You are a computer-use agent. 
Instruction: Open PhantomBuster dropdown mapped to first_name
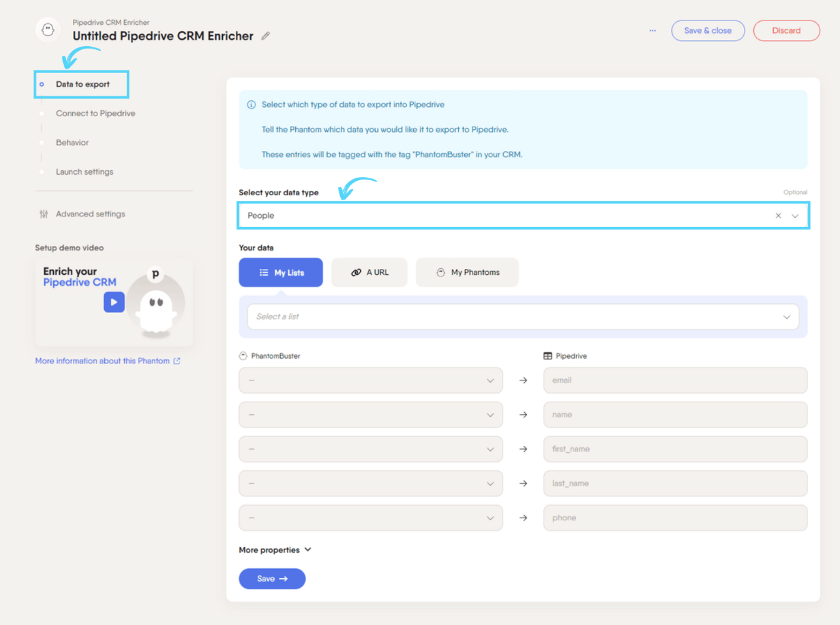371,449
